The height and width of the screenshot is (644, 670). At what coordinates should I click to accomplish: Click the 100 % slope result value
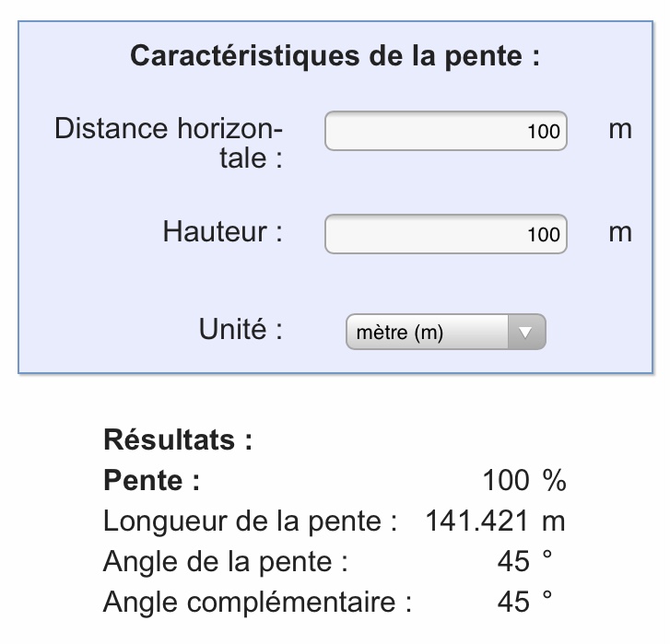(x=523, y=481)
